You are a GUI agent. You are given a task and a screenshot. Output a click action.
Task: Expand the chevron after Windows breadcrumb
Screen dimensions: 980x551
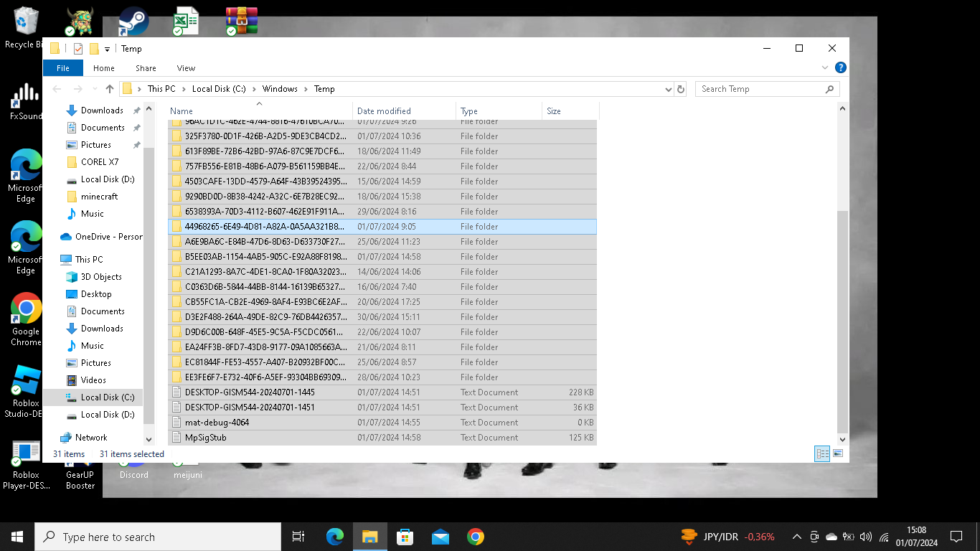click(306, 89)
